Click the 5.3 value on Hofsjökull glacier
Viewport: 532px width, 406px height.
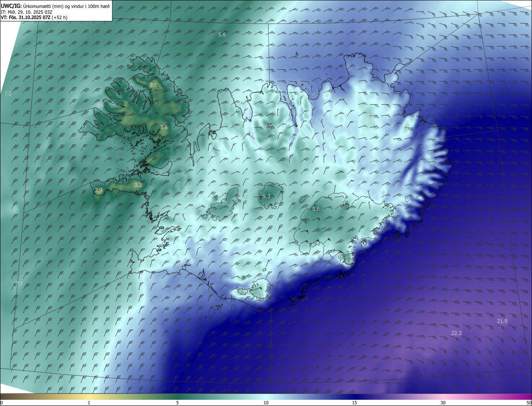coord(266,196)
